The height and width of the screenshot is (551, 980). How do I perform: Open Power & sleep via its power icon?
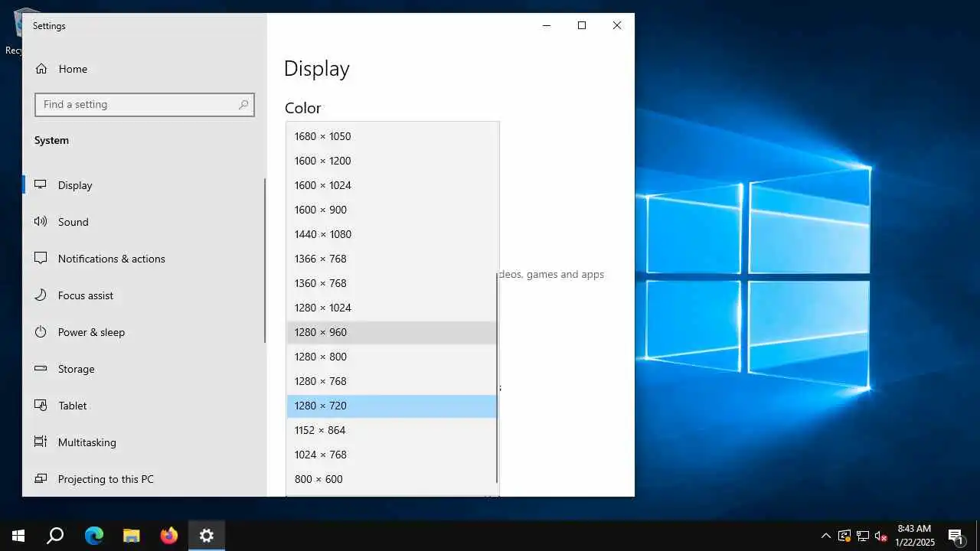(41, 332)
